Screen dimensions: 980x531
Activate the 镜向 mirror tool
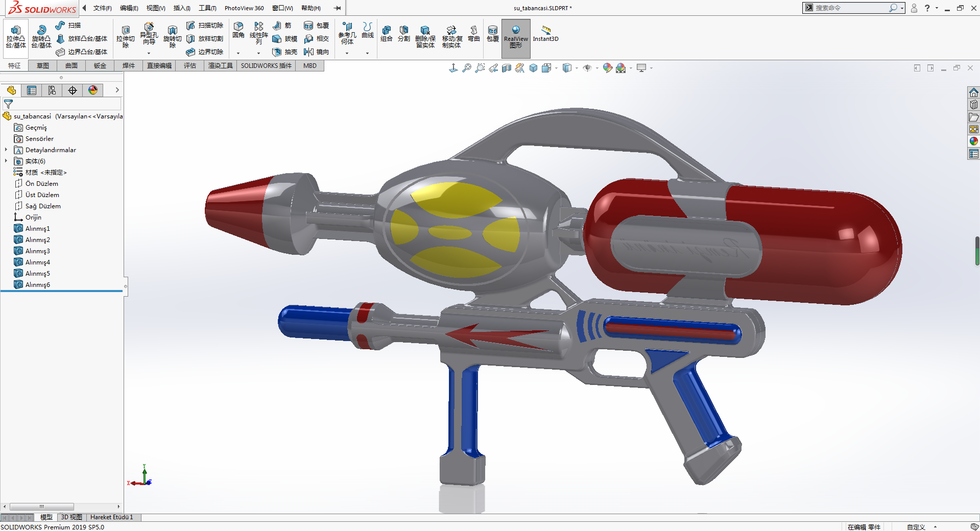pos(316,52)
